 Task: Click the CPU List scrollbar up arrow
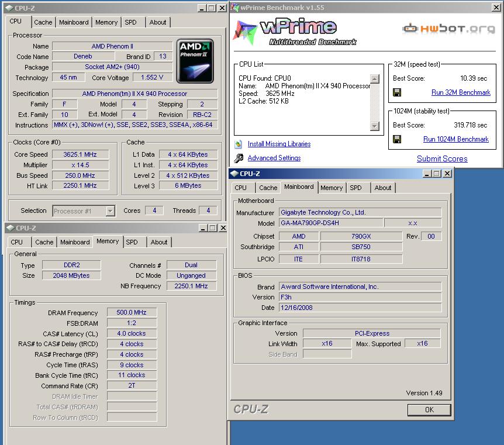coord(374,79)
